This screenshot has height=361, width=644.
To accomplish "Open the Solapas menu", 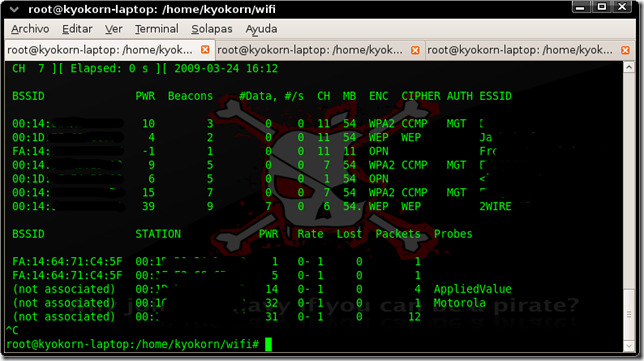I will [x=212, y=29].
